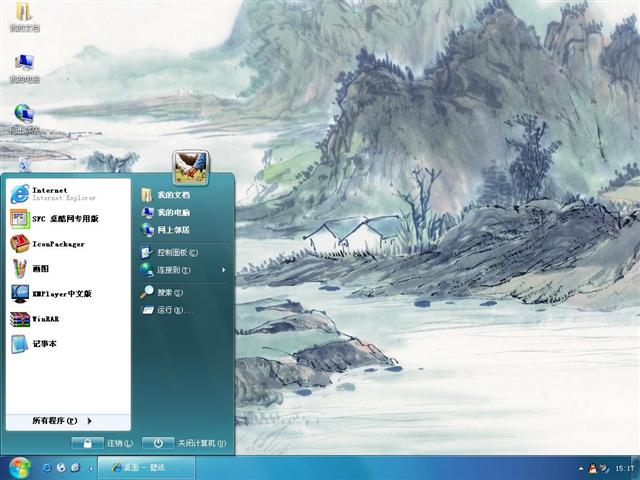Click the user account picture atop Start menu

(191, 168)
